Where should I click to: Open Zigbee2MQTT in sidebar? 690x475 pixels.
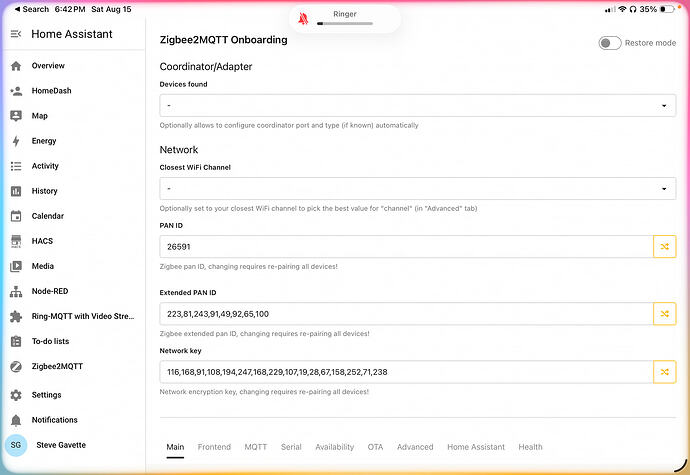point(57,366)
